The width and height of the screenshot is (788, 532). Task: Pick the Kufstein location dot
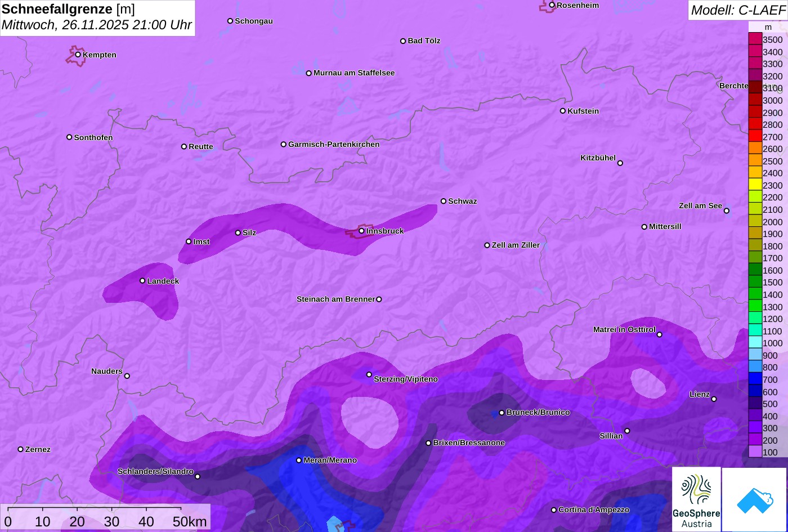coord(562,111)
